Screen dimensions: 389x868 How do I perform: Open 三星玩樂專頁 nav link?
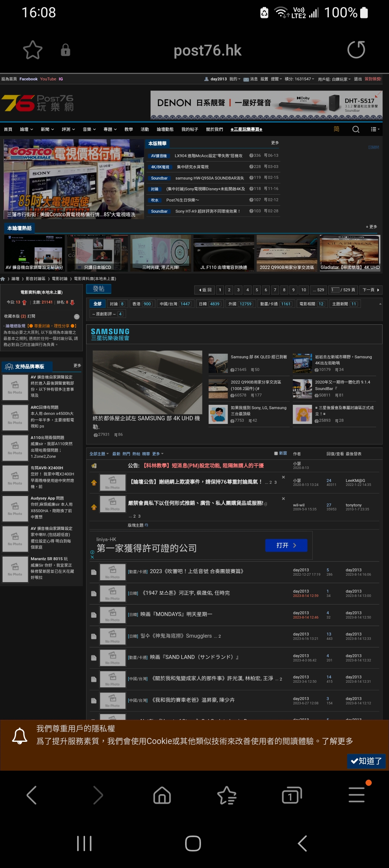[x=246, y=129]
